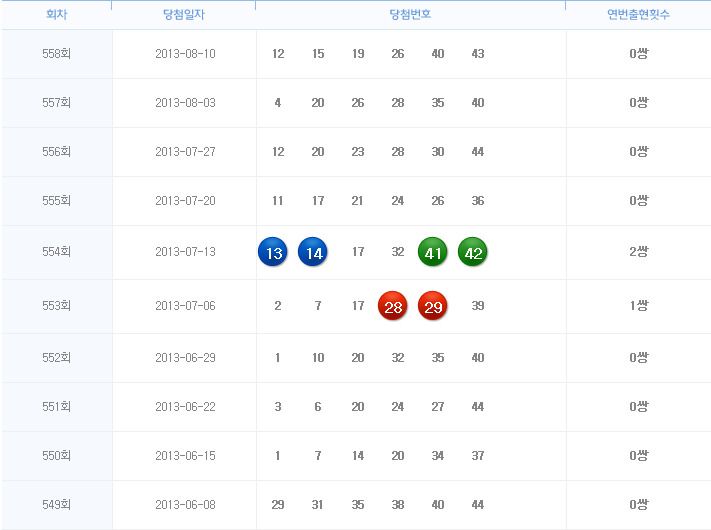This screenshot has width=711, height=530.
Task: Click number 11 in row 555회
Action: click(278, 201)
